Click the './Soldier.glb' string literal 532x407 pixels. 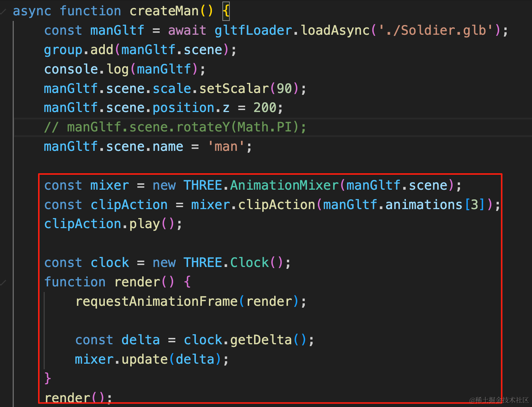click(x=436, y=30)
